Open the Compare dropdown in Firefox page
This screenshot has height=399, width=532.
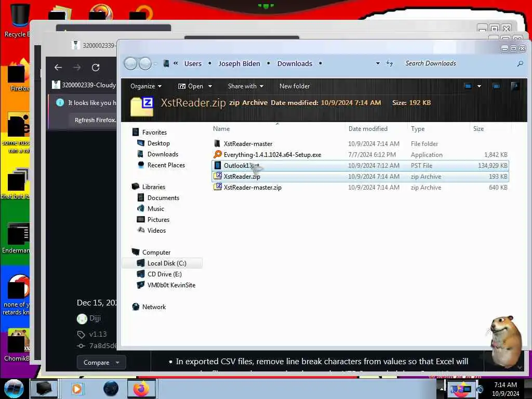click(x=101, y=362)
